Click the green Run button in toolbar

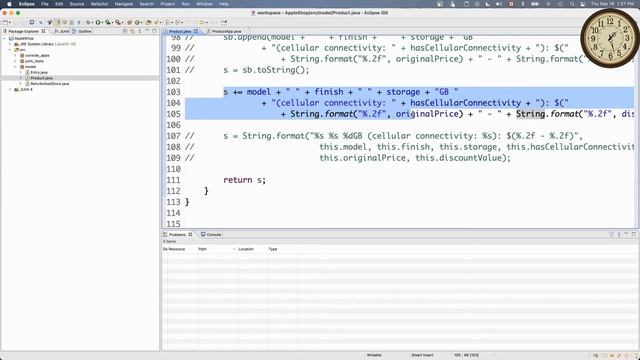click(98, 22)
